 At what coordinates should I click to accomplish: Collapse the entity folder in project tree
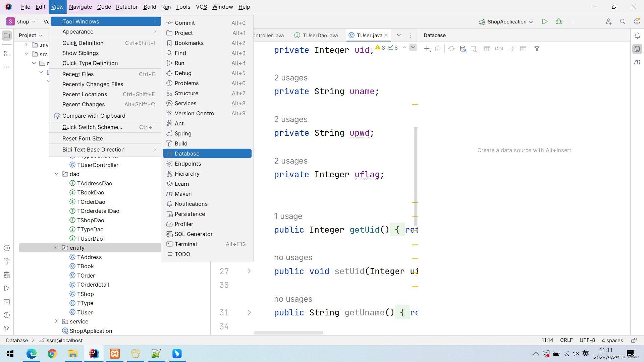[56, 248]
